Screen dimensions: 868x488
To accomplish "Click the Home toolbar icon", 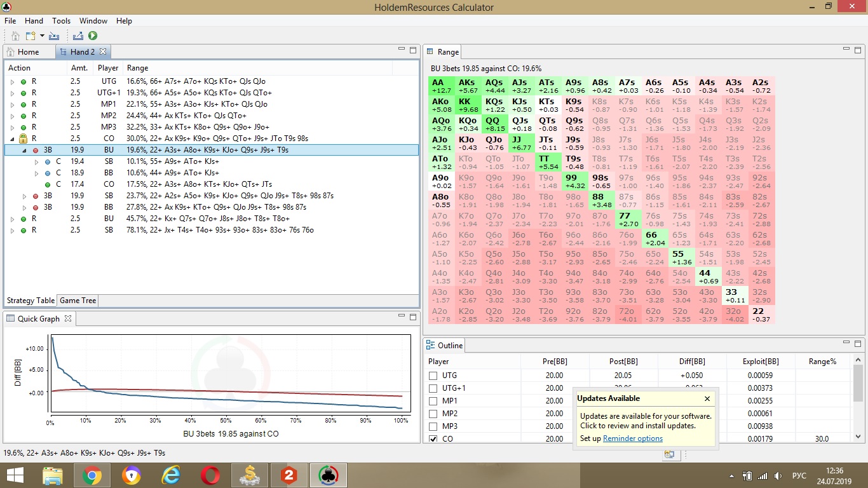I will tap(15, 36).
